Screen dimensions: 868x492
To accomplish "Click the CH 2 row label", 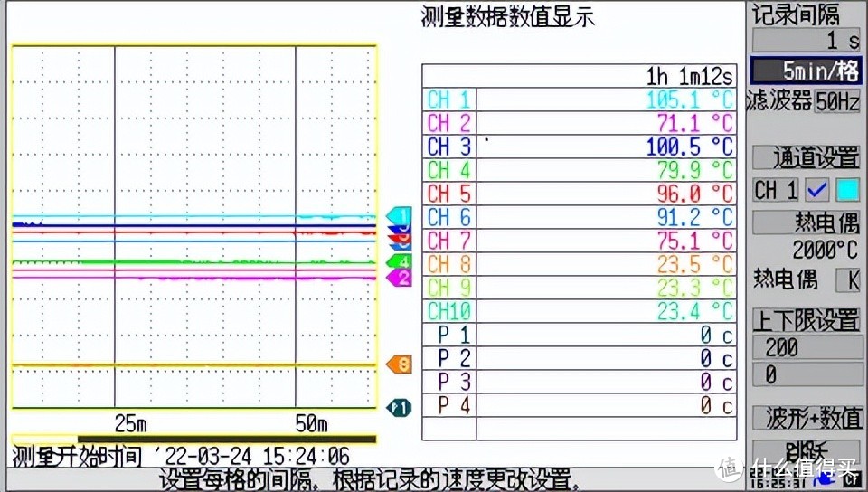I will coord(449,123).
